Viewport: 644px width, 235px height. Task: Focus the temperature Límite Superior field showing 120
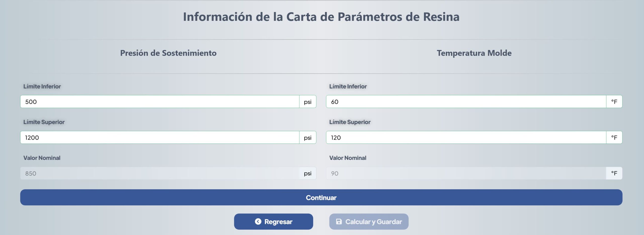[466, 138]
